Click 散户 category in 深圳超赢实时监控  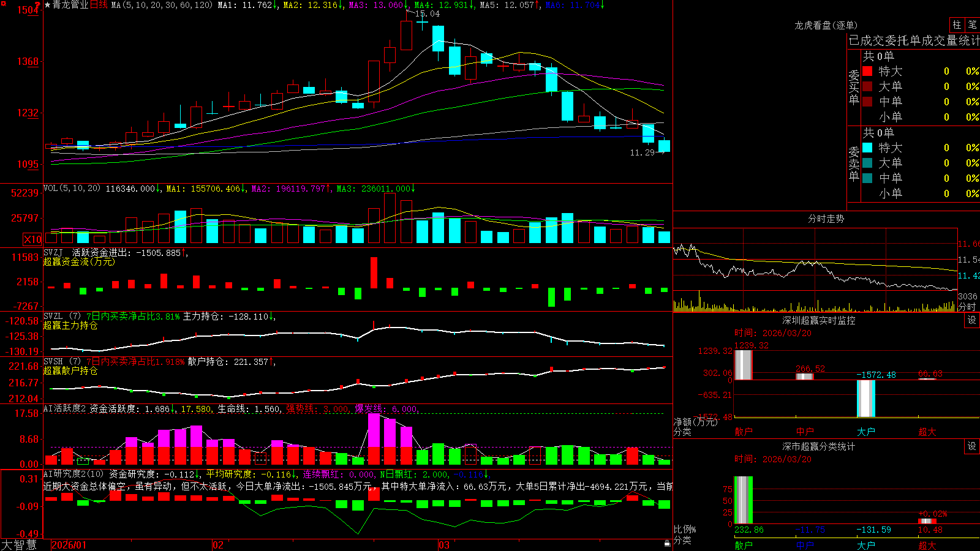(x=744, y=432)
